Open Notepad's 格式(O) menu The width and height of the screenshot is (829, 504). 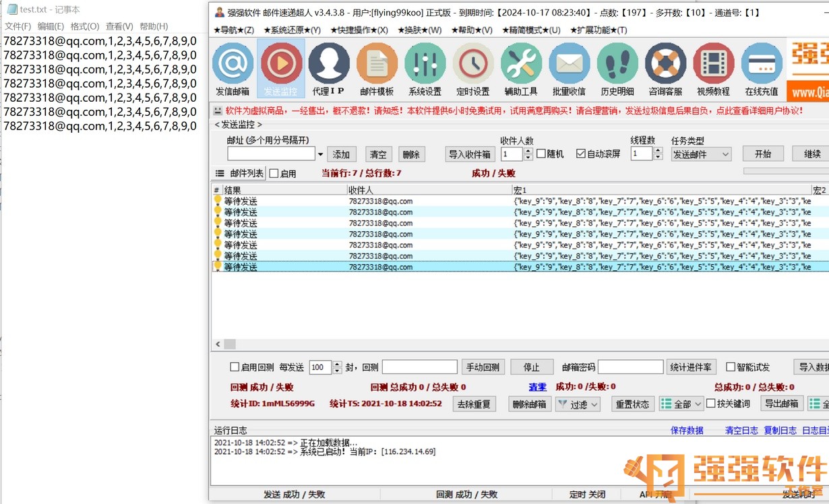pyautogui.click(x=85, y=26)
